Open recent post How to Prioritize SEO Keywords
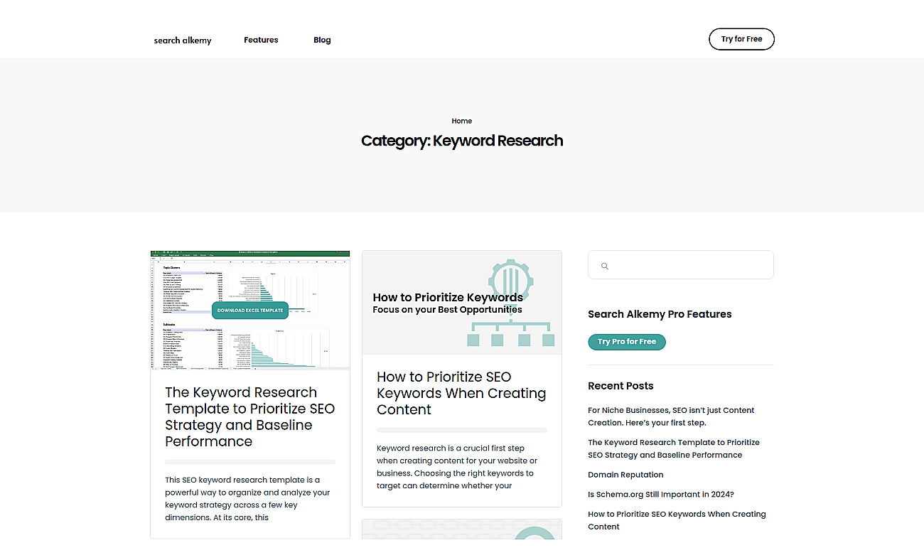 [677, 520]
